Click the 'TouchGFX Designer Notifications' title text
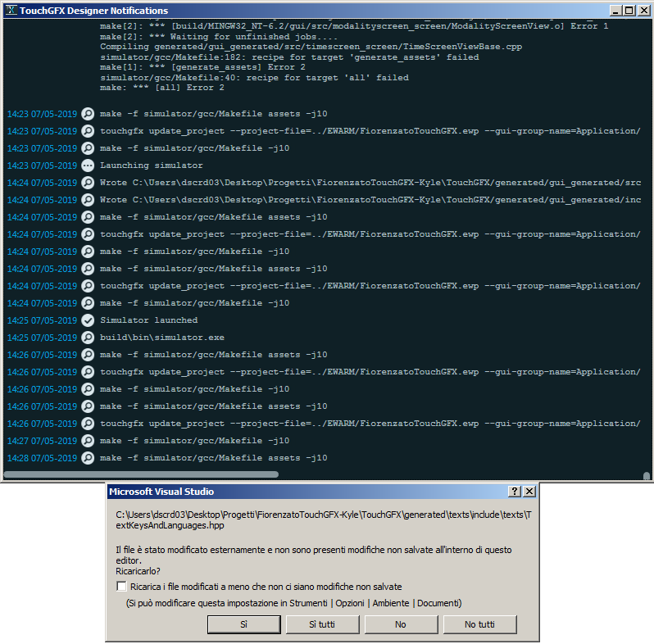Viewport: 654px width, 644px height. (x=94, y=11)
